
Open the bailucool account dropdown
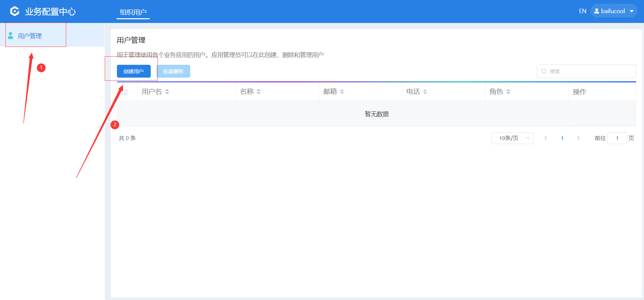click(614, 11)
